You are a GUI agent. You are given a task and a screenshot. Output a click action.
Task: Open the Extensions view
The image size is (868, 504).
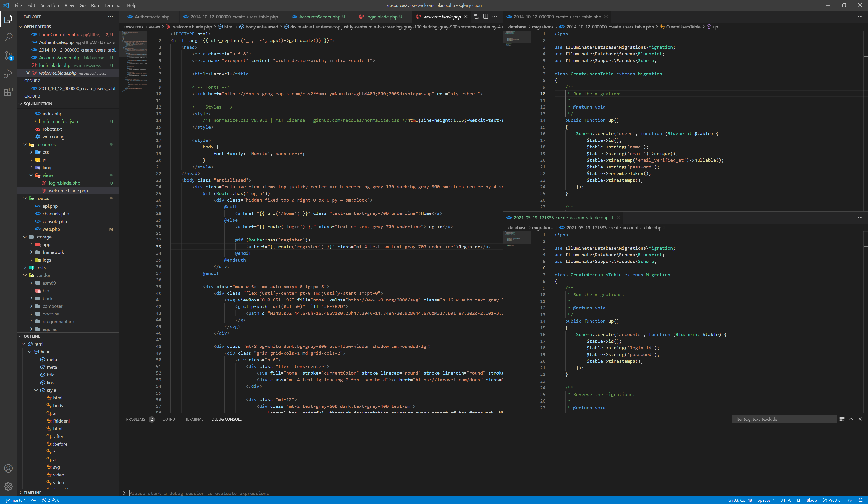[8, 92]
